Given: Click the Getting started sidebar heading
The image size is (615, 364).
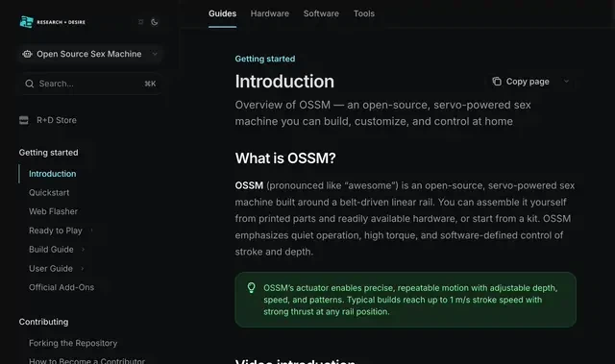Looking at the screenshot, I should click(x=49, y=153).
